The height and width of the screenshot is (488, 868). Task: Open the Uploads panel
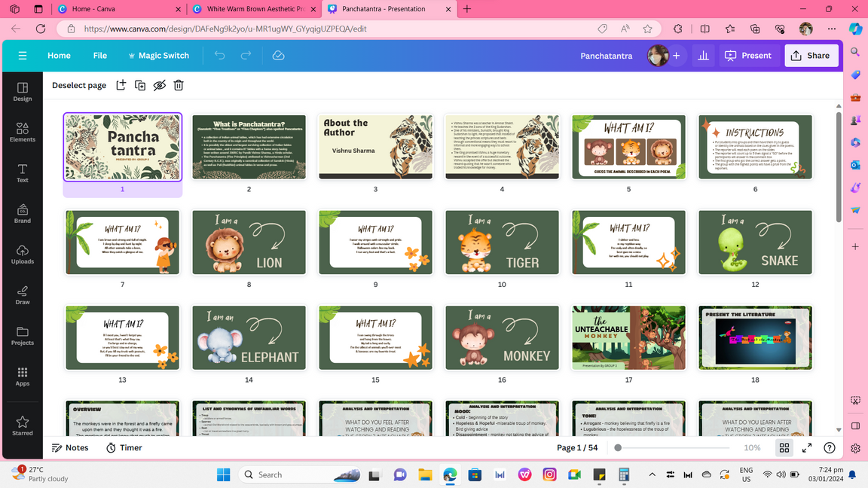tap(23, 255)
